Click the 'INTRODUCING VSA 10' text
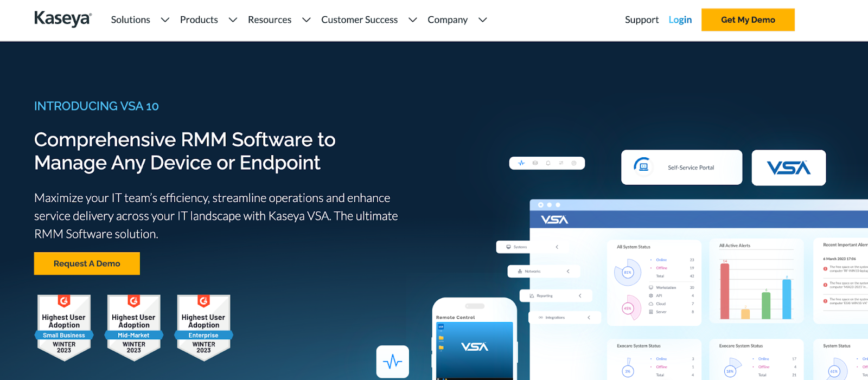 coord(97,106)
